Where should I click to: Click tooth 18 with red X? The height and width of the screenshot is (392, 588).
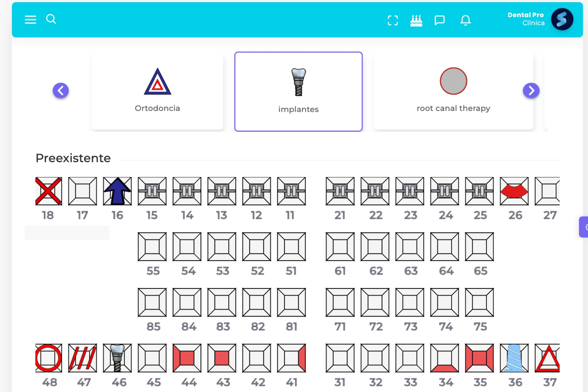(x=49, y=191)
